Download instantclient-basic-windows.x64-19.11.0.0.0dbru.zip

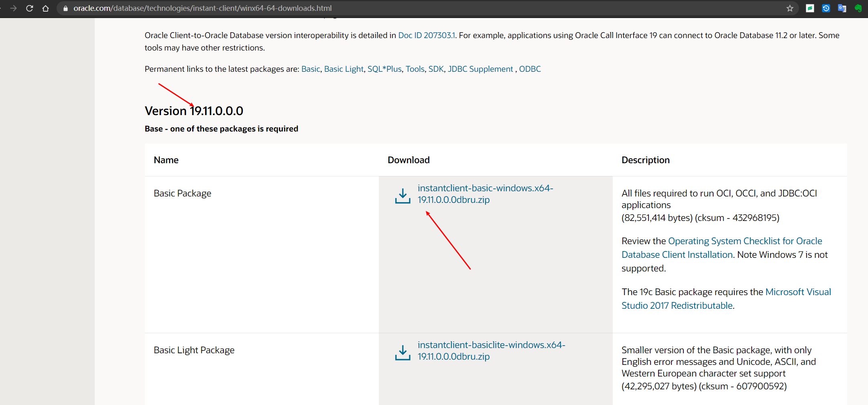(485, 194)
